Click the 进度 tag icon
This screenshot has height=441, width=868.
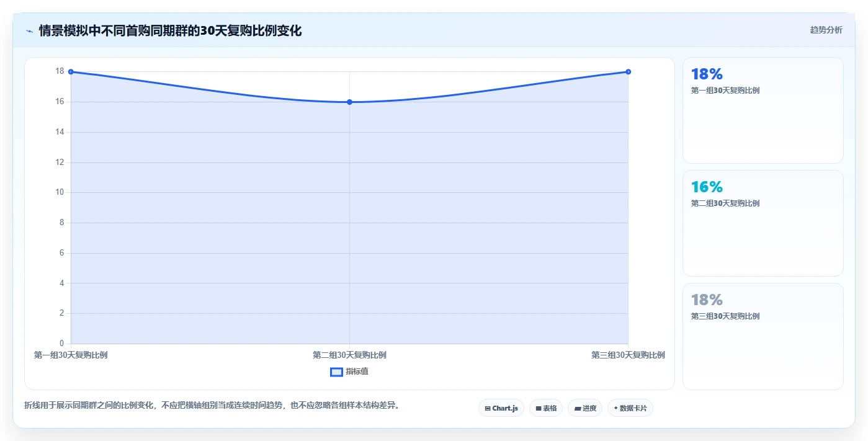[x=578, y=408]
